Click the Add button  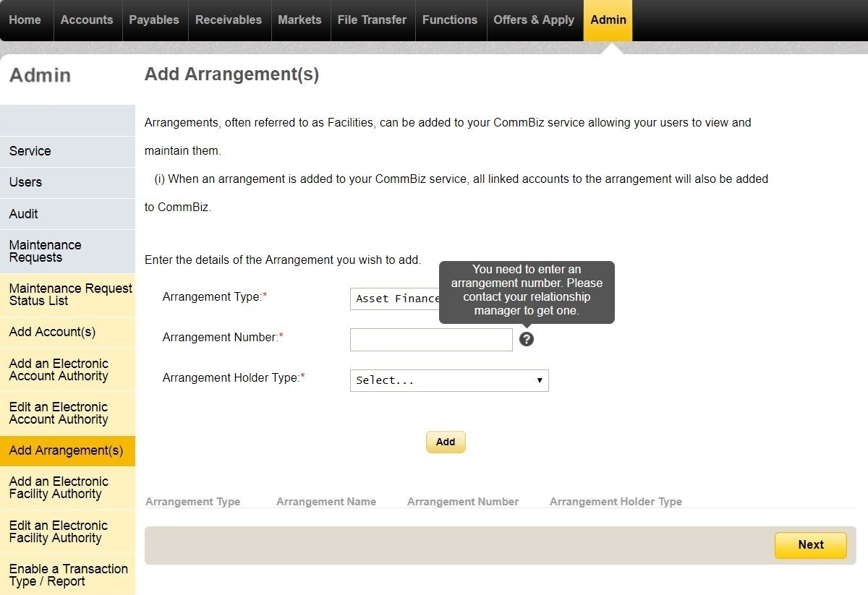(446, 442)
